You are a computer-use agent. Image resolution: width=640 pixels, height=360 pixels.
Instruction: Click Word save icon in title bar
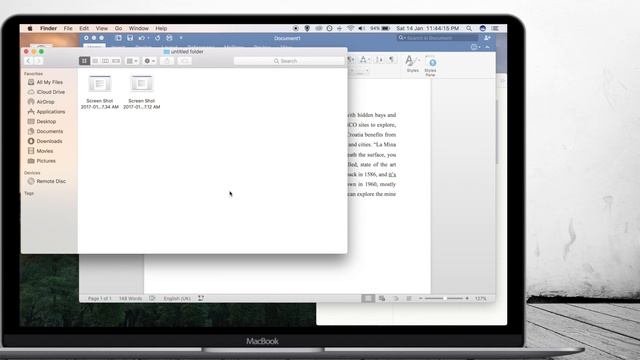[x=130, y=38]
